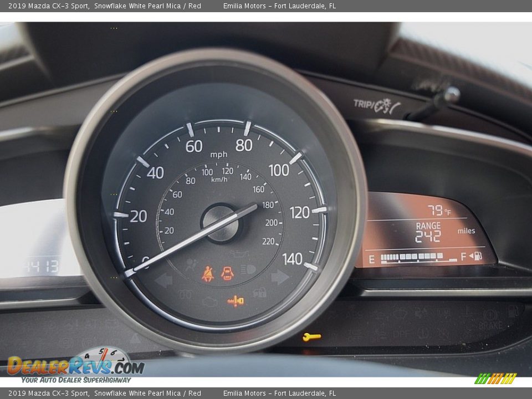Image resolution: width=532 pixels, height=399 pixels.
Task: Click the DealerRevs.com logo
Action: [76, 366]
